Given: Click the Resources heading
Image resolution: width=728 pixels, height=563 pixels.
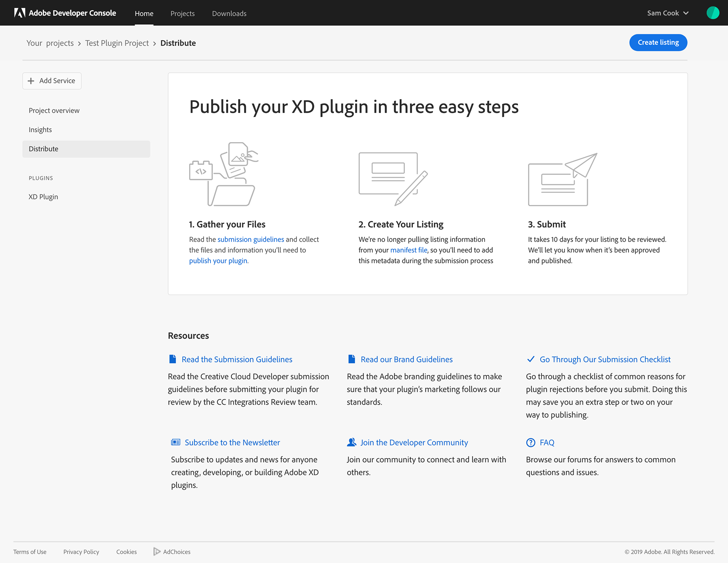Looking at the screenshot, I should (x=188, y=336).
